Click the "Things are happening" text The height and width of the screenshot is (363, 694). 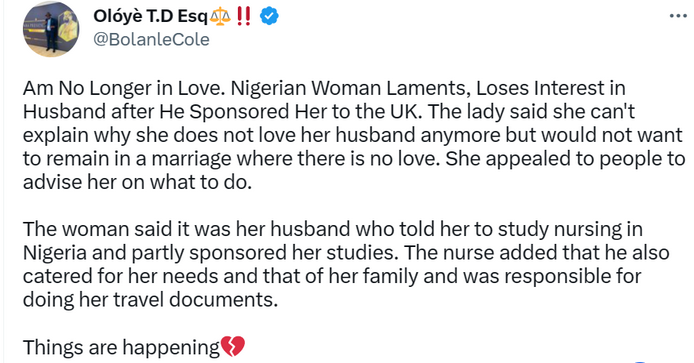pyautogui.click(x=121, y=347)
